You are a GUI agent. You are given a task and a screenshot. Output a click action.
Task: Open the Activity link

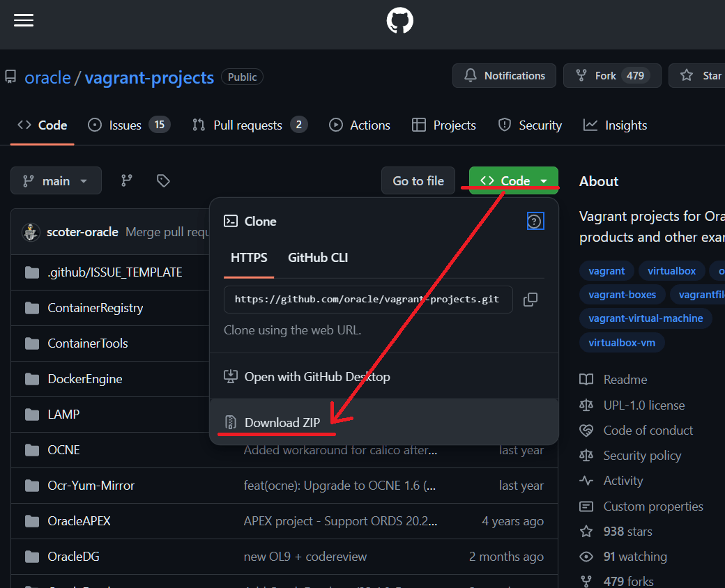pos(611,481)
